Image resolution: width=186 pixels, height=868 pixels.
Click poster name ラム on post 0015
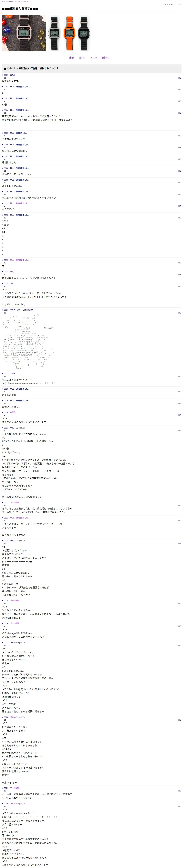[12, 284]
